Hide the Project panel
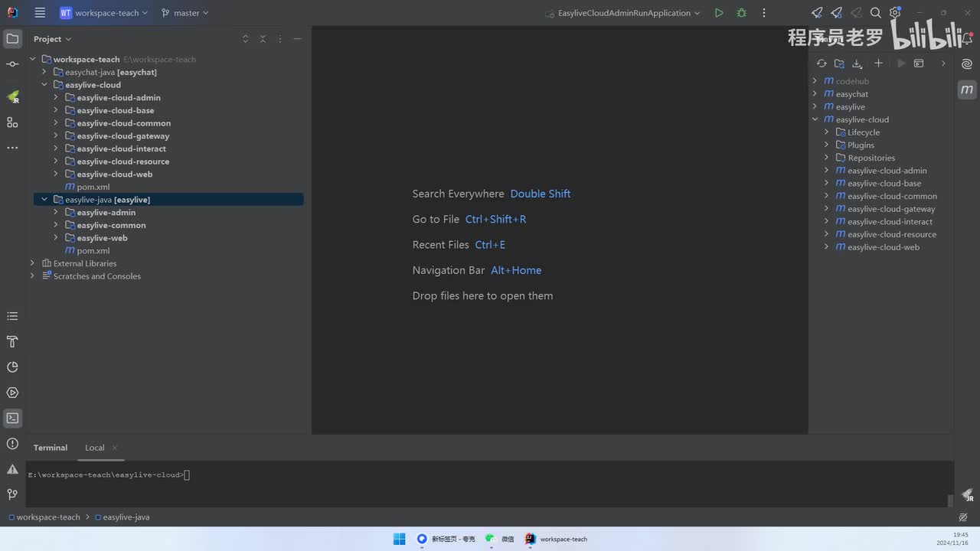Screen dimensions: 980x551 (x=298, y=39)
